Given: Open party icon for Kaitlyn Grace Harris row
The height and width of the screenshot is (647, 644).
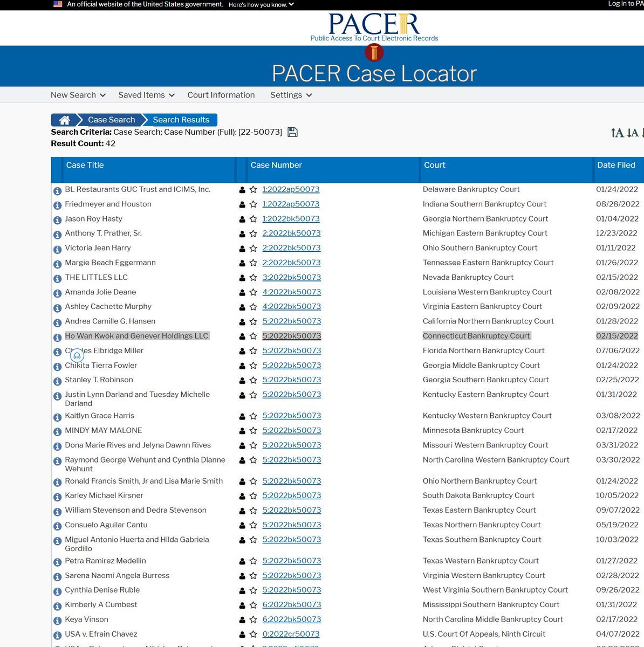Looking at the screenshot, I should pos(242,417).
